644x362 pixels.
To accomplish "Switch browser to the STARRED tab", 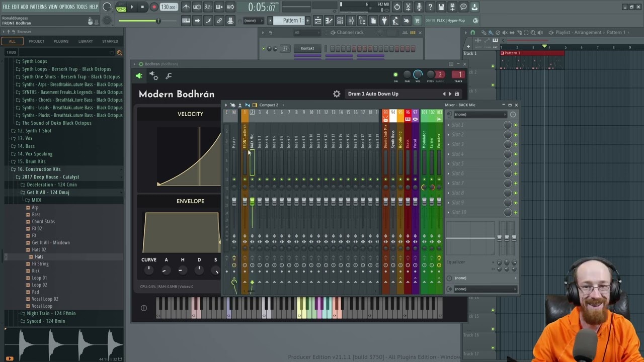I will 110,41.
